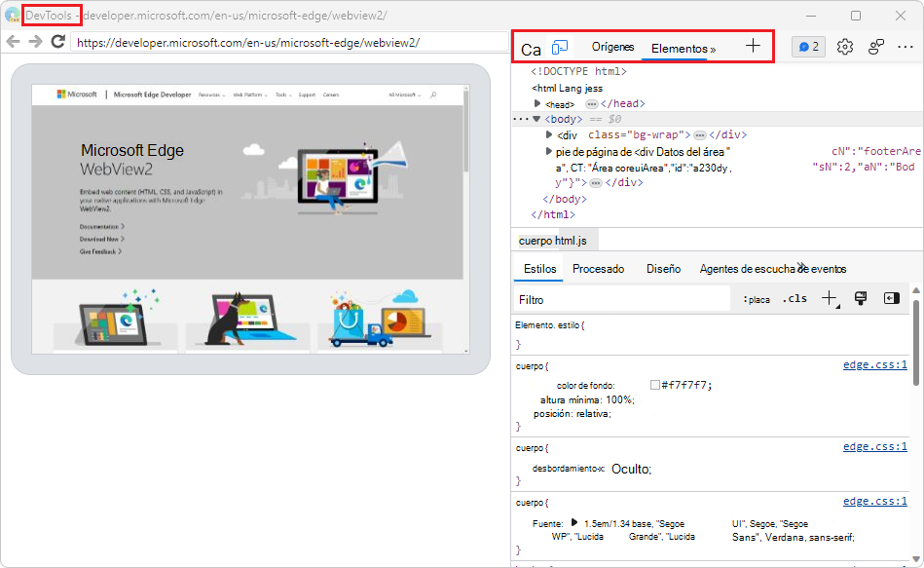Click the Send feedback icon showing 2

coord(809,46)
